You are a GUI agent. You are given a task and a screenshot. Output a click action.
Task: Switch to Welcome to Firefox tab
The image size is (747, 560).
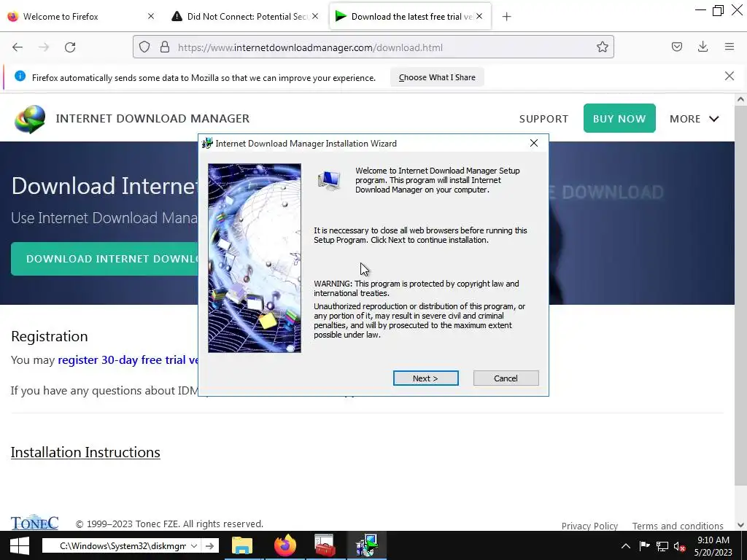click(x=82, y=16)
